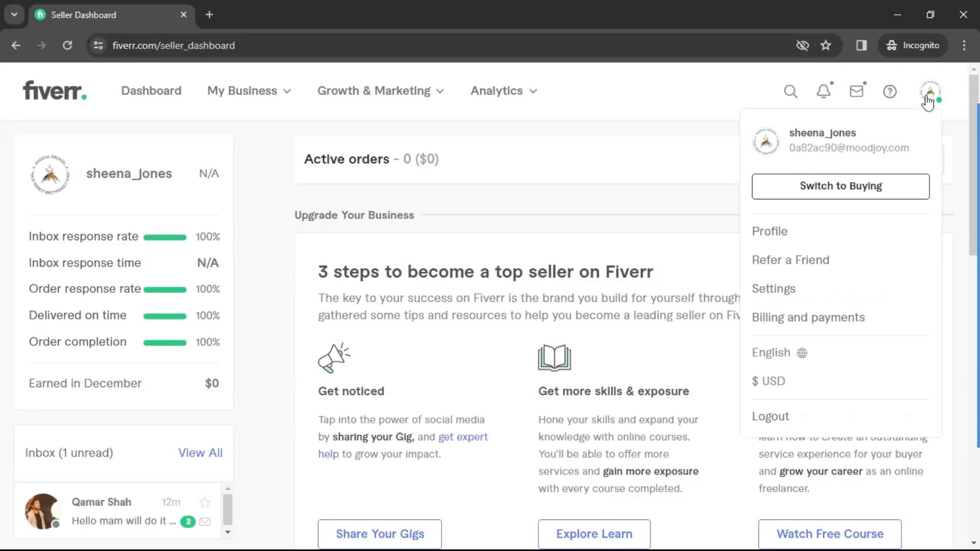Select Billing and payments menu item
This screenshot has width=980, height=551.
point(807,317)
